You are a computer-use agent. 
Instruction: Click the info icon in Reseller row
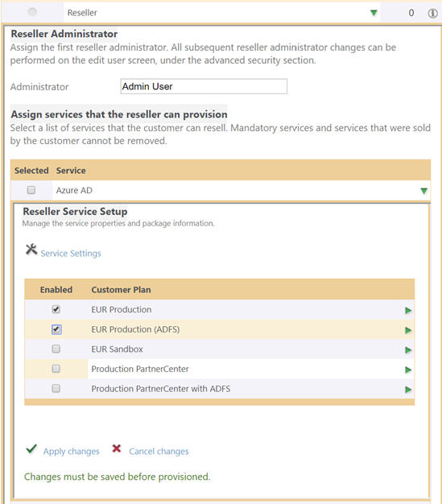point(432,13)
